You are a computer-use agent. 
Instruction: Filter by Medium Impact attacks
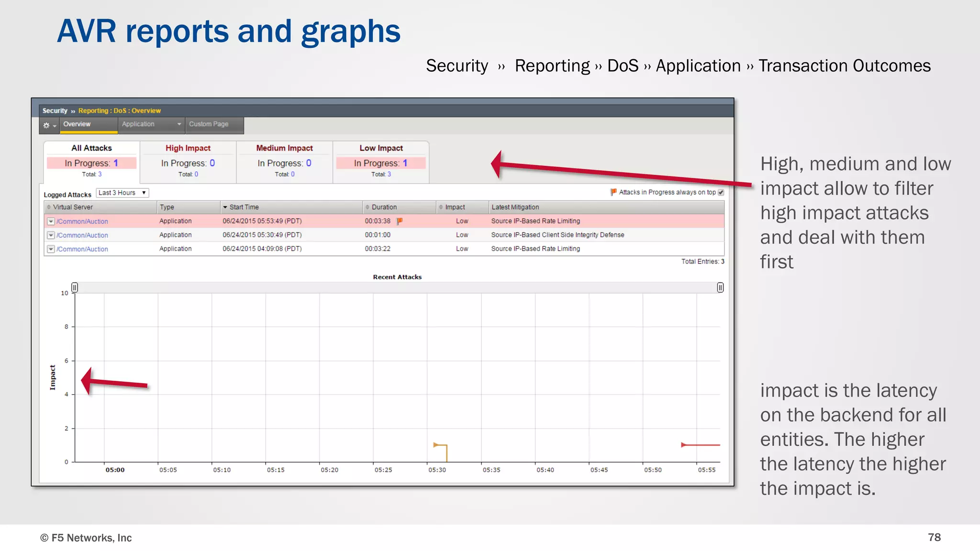[x=285, y=162]
